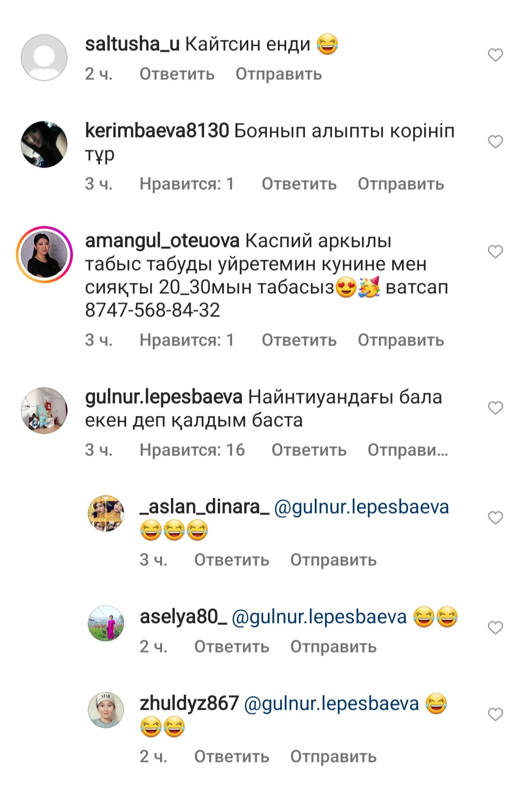This screenshot has width=532, height=791.
Task: Tap heart on kerimbaeva8130's comment
Action: 495,142
